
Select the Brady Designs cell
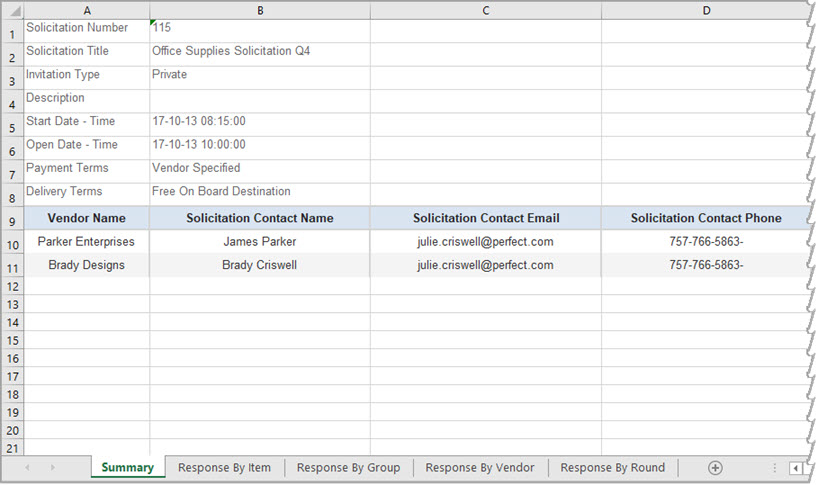click(x=87, y=265)
